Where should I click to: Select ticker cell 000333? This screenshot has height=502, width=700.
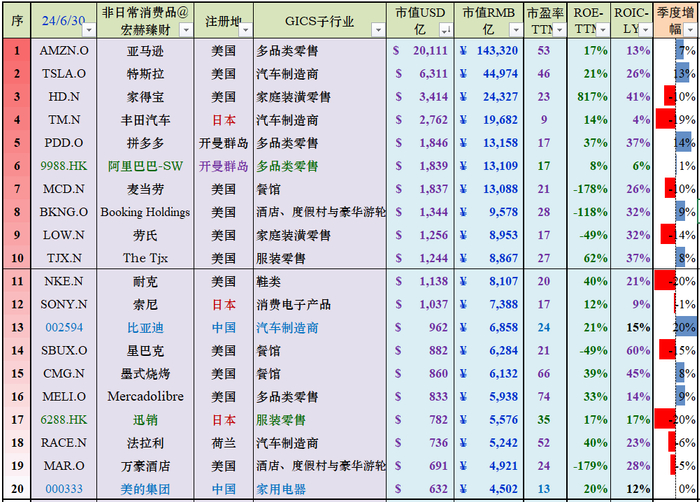coord(64,489)
